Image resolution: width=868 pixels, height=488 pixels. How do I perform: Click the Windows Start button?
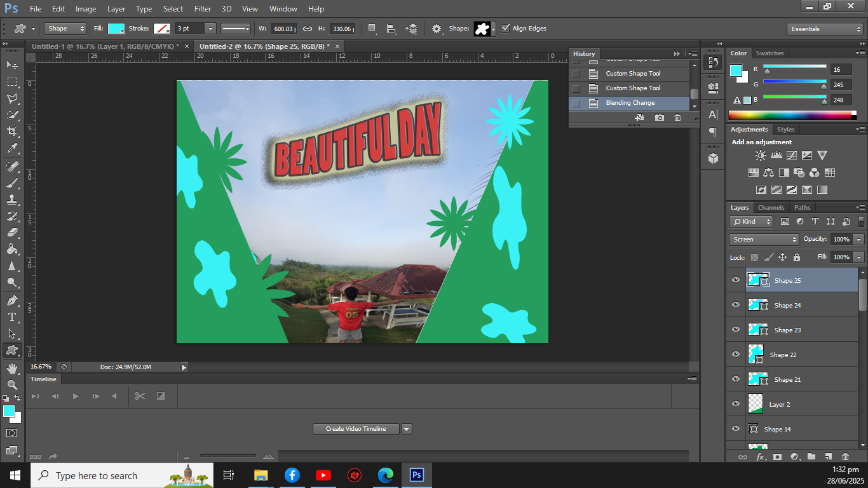[x=15, y=475]
